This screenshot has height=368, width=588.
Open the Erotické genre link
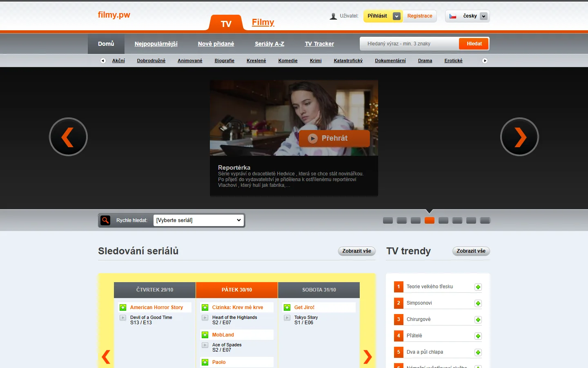click(453, 61)
